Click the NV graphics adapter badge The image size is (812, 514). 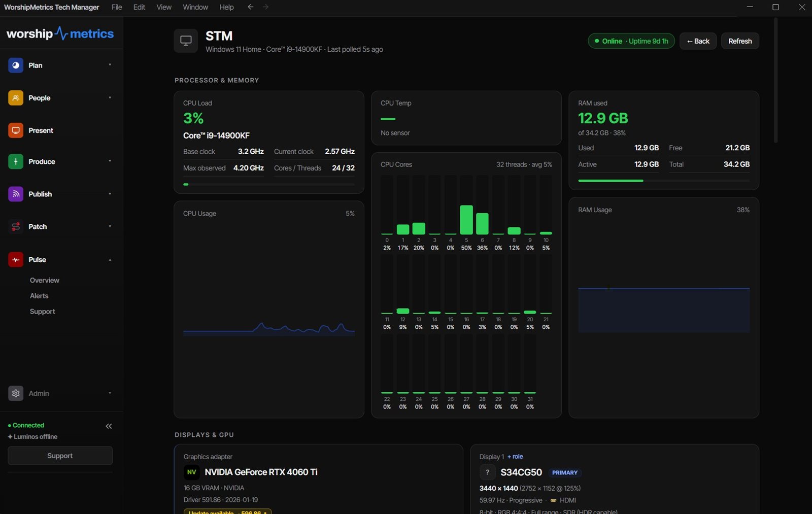(191, 472)
